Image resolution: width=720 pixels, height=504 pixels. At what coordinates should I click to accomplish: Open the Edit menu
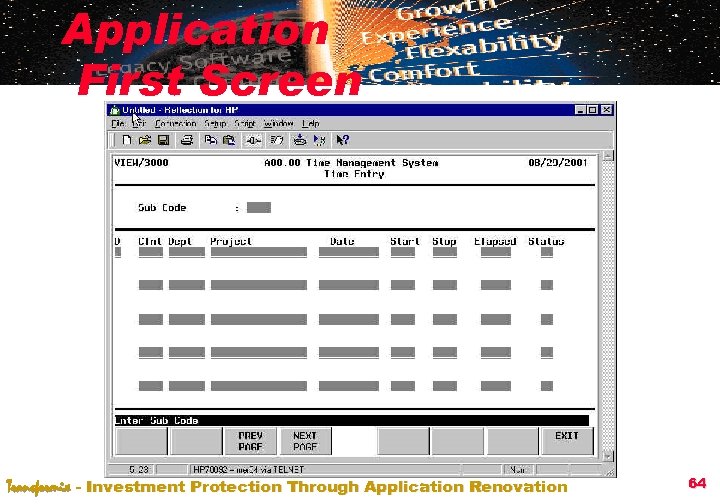coord(140,123)
